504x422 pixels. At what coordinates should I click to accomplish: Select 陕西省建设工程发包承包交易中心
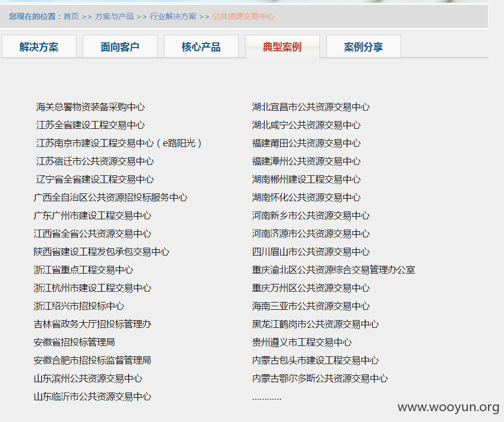tap(101, 251)
